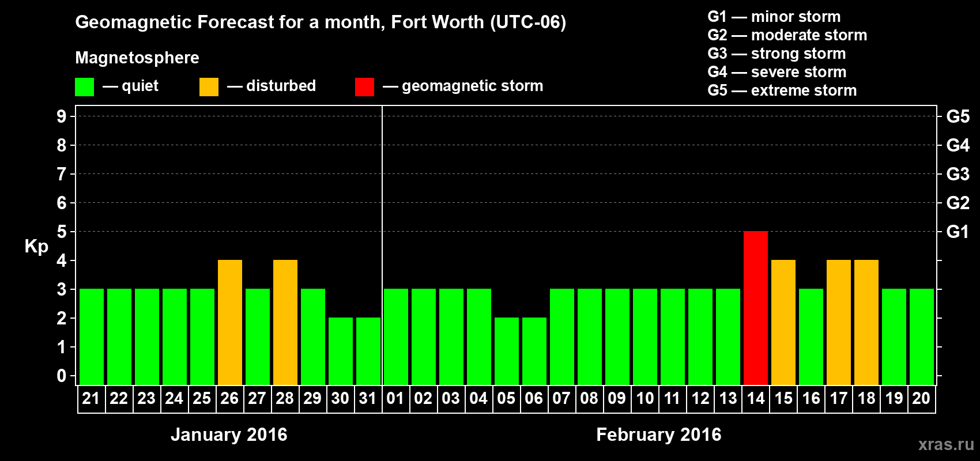Select the green bar for February 01
Image resolution: width=980 pixels, height=461 pixels.
coord(396,337)
